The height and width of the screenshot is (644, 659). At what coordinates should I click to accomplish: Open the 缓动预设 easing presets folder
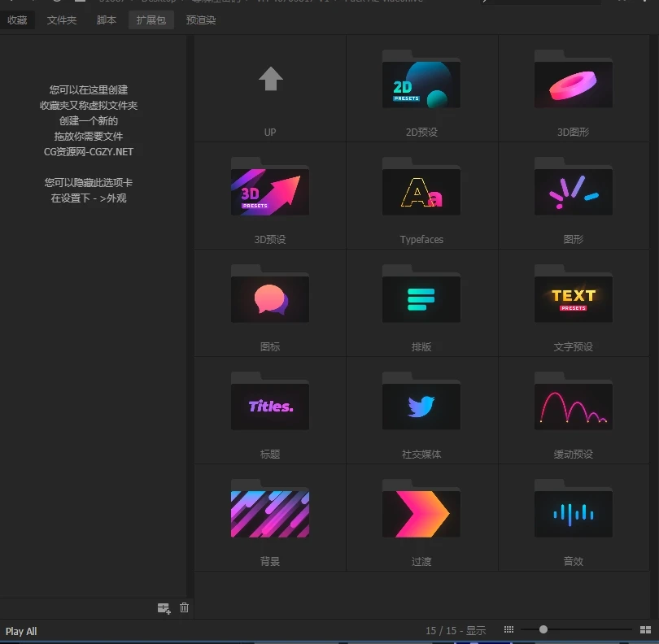573,406
